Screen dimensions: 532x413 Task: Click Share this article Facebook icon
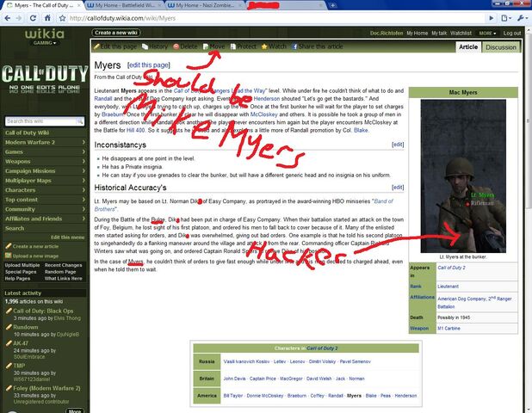[294, 46]
